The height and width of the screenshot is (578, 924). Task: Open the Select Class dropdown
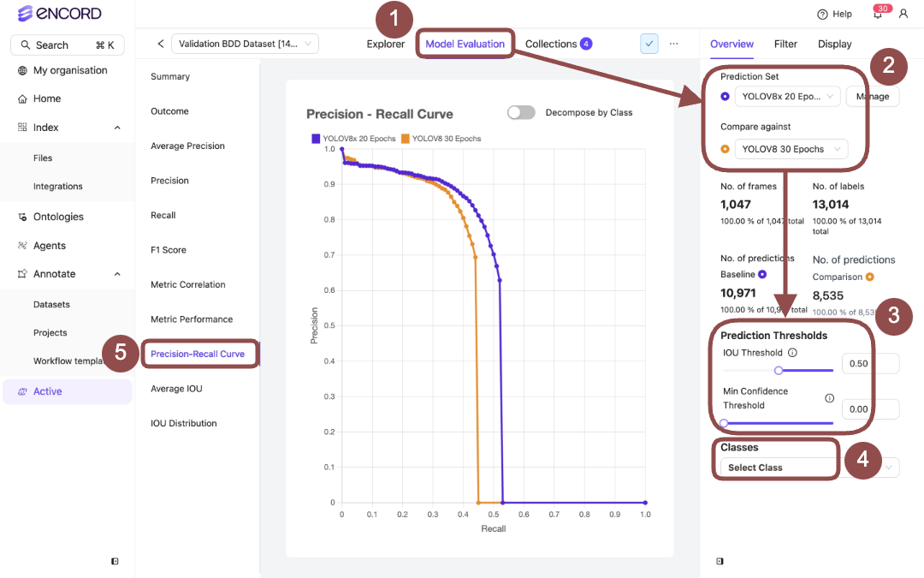coord(810,468)
